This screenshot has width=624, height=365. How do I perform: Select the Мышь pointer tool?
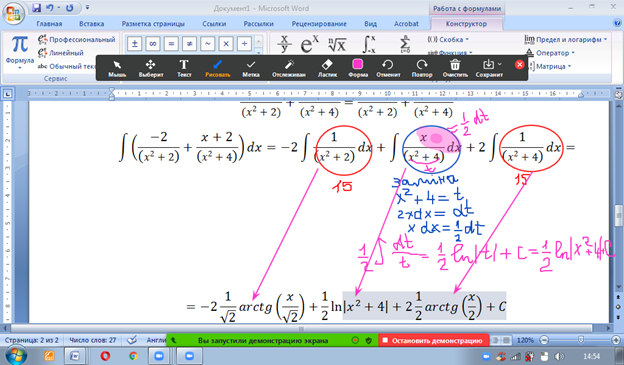[x=117, y=68]
